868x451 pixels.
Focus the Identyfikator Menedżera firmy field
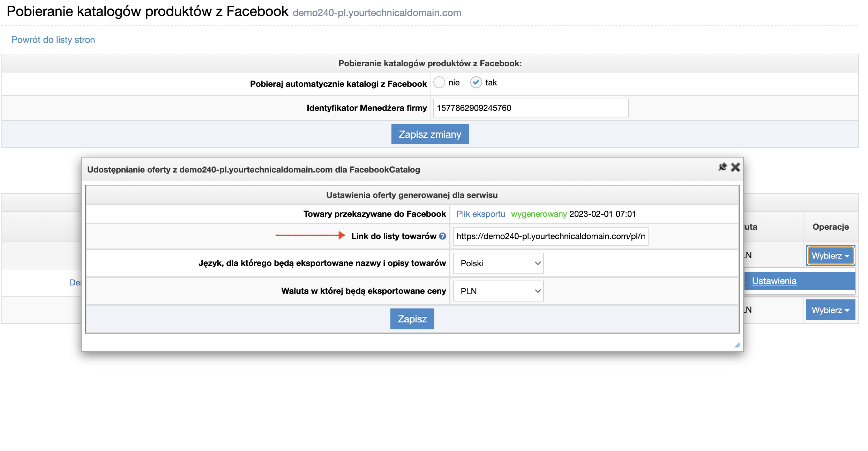[531, 108]
